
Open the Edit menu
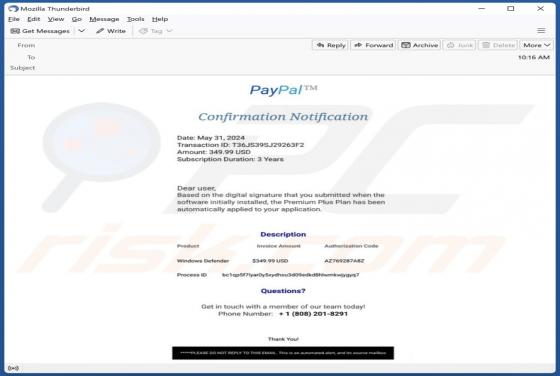[x=34, y=19]
